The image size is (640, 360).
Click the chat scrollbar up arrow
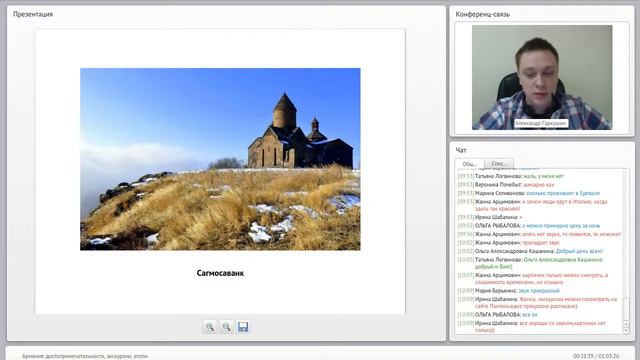[626, 324]
